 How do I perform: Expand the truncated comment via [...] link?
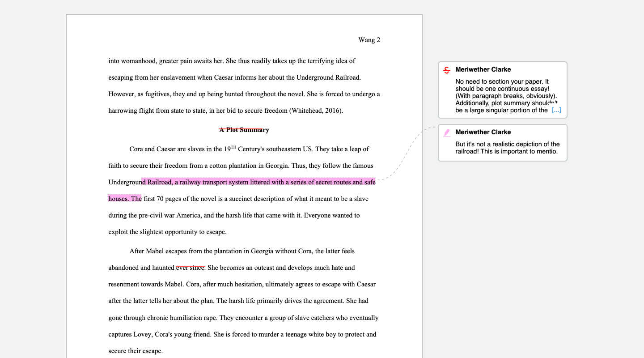[556, 110]
